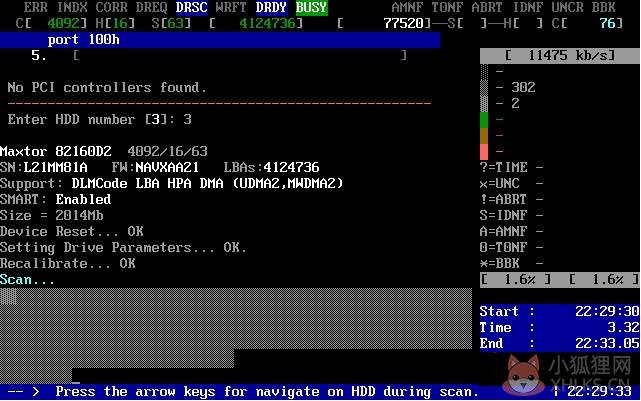This screenshot has height=401, width=641.
Task: Click the 'Setting Drive Parameters... OK.' line
Action: click(x=123, y=248)
